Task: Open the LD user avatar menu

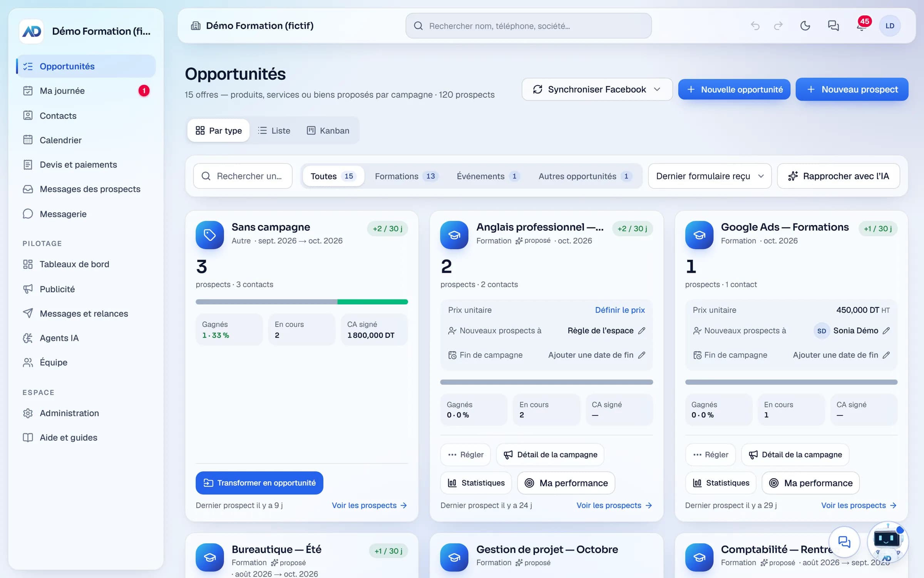Action: (889, 26)
